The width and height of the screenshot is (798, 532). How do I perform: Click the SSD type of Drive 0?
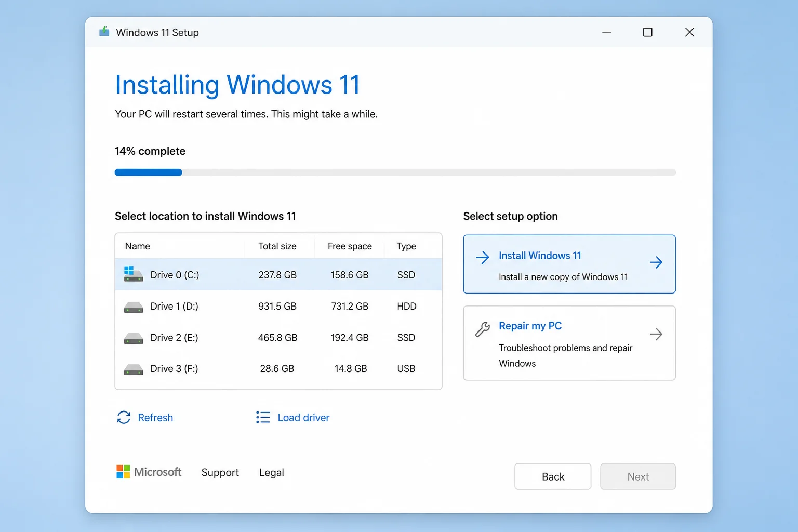(406, 275)
